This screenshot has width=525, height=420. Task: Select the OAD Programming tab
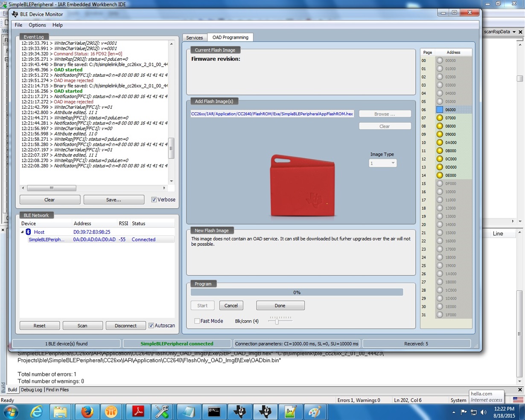point(230,38)
